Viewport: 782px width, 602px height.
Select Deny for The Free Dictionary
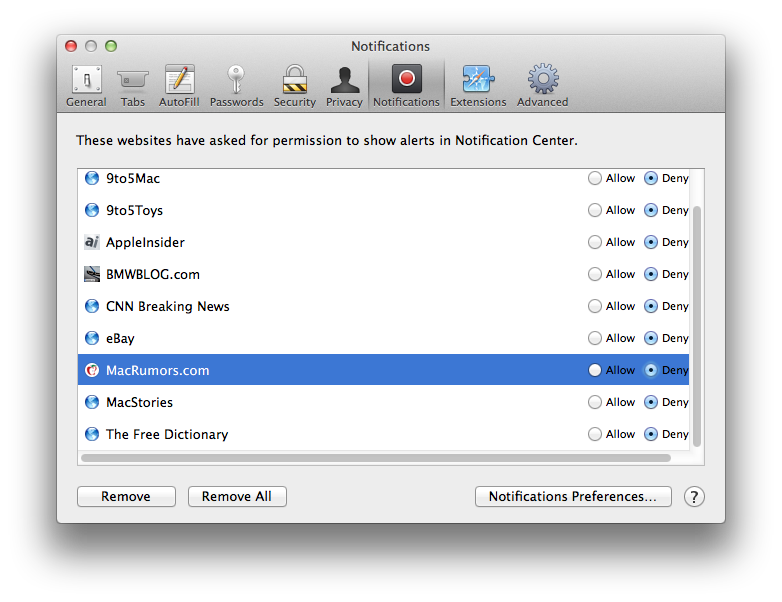[x=650, y=434]
